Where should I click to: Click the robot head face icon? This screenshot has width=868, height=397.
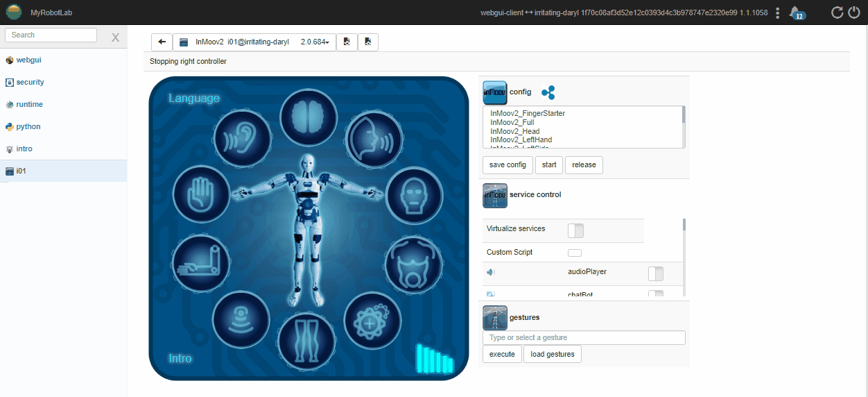414,194
